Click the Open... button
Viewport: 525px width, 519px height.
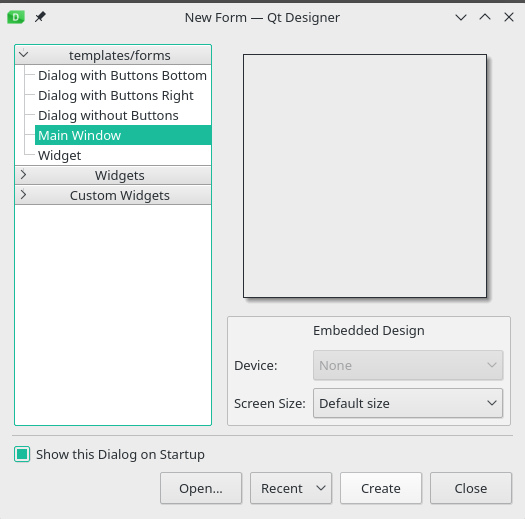[x=201, y=488]
